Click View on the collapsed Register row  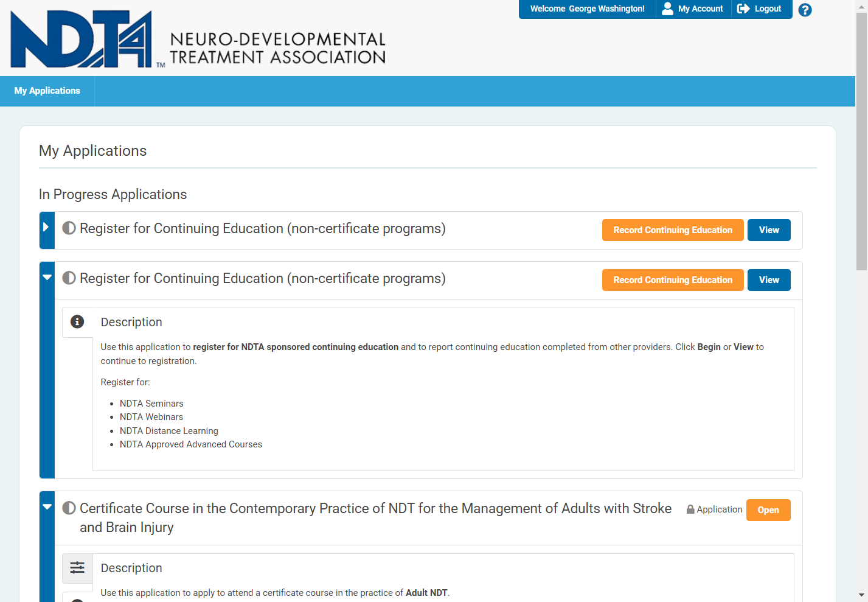769,230
